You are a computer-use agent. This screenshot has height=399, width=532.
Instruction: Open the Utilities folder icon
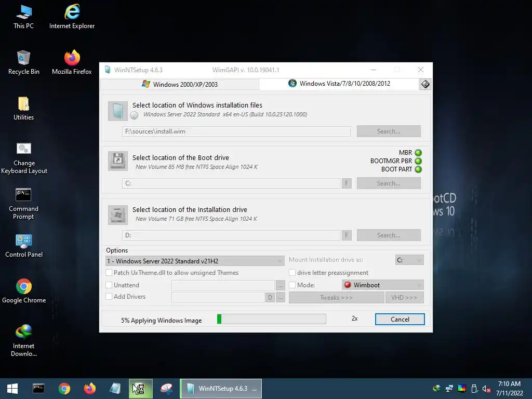(x=23, y=108)
